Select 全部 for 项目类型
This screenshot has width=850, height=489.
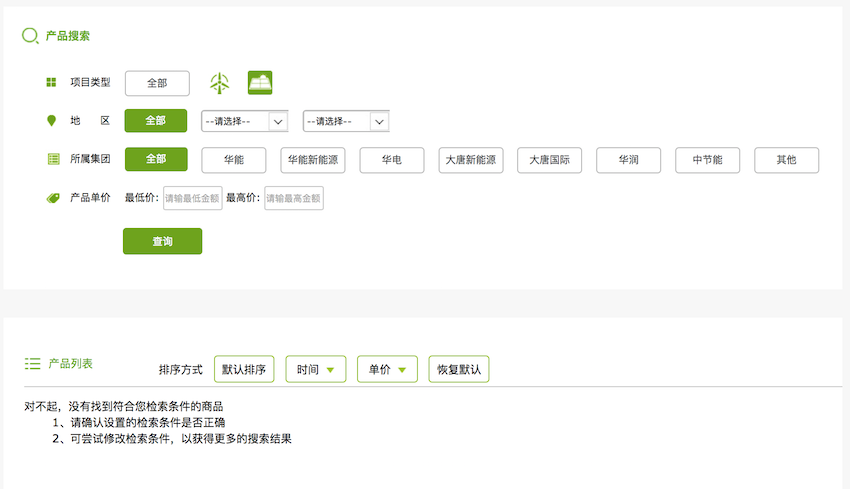[x=157, y=83]
